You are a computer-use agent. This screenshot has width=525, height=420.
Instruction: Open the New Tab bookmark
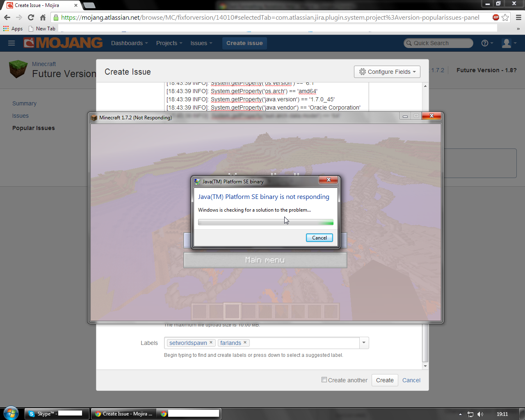pyautogui.click(x=42, y=29)
